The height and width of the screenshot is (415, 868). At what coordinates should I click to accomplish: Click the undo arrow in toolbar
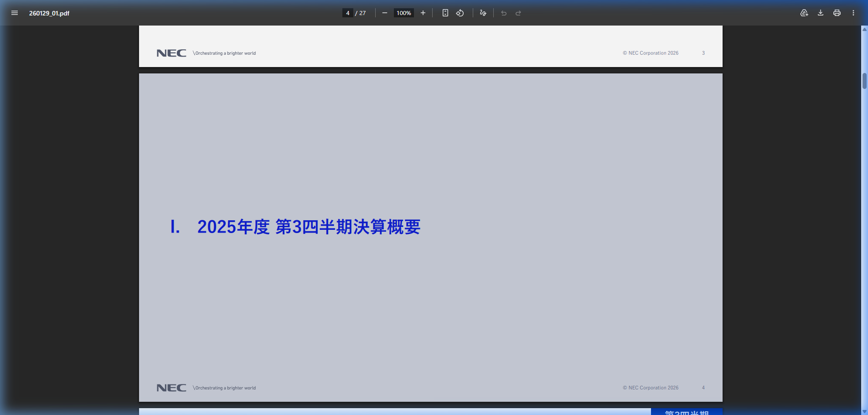(504, 13)
